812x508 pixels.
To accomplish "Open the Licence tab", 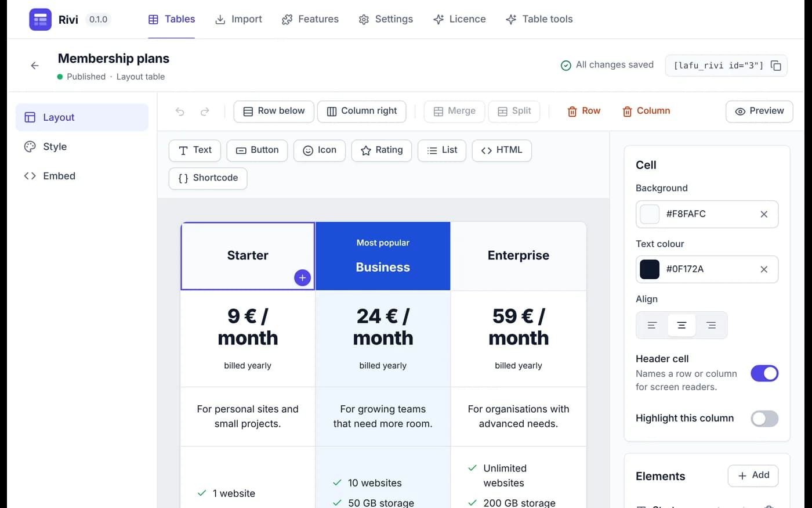I will pyautogui.click(x=459, y=19).
